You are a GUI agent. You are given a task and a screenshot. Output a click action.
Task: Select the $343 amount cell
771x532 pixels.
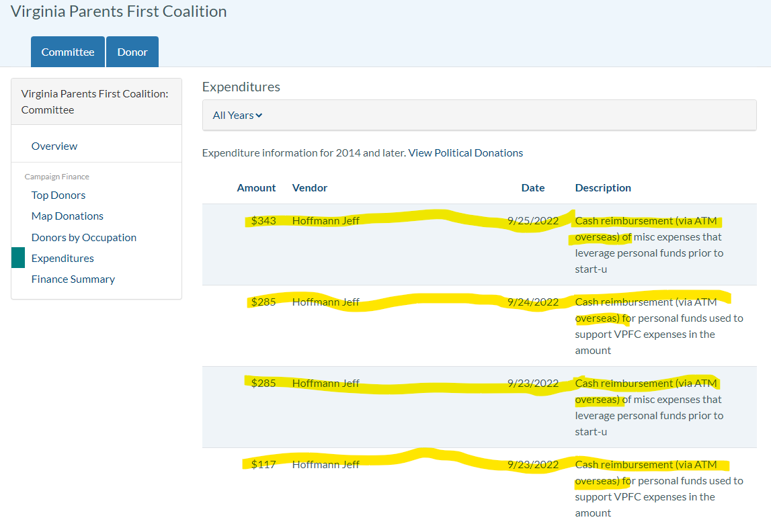click(263, 220)
